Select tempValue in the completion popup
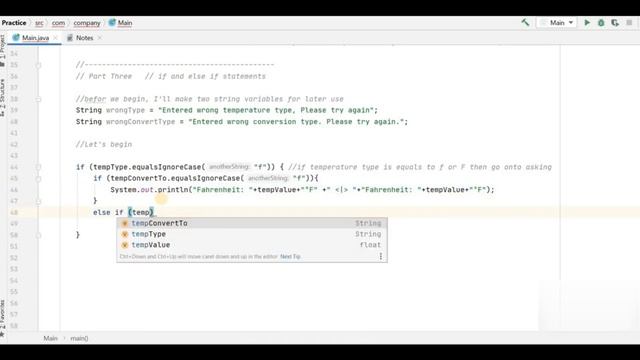 click(x=252, y=245)
